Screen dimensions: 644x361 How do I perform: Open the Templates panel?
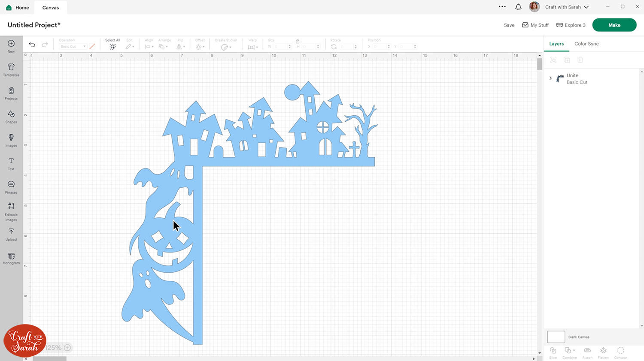tap(11, 69)
